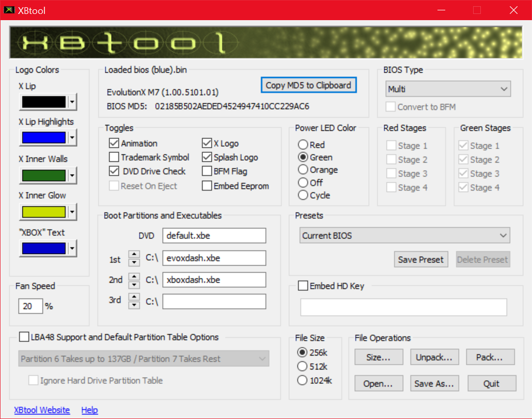Open the XBtool Website link
Screen dimensions: 532x419
[x=42, y=410]
